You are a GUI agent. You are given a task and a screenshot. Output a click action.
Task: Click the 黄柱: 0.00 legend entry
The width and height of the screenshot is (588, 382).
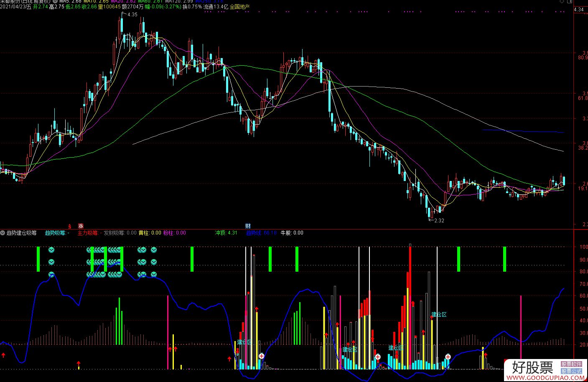[150, 233]
